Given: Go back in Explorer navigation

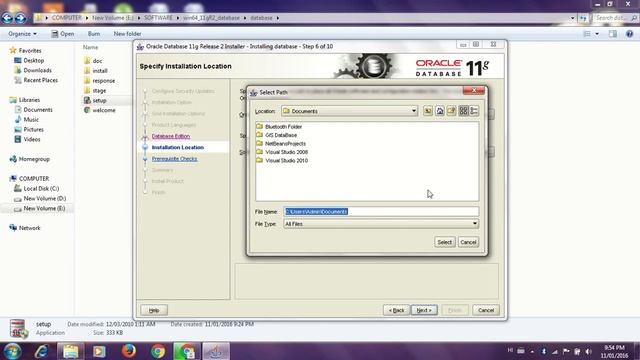Looking at the screenshot, I should 7,18.
